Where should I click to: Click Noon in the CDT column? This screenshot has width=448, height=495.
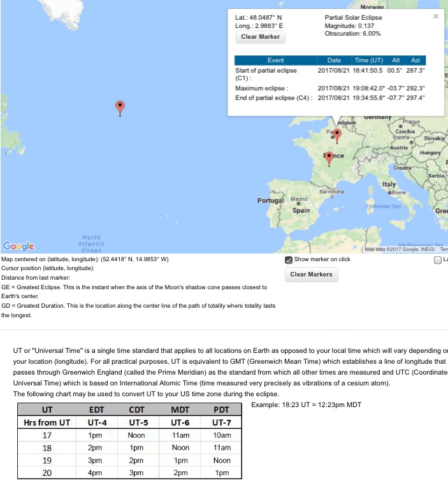tap(136, 435)
